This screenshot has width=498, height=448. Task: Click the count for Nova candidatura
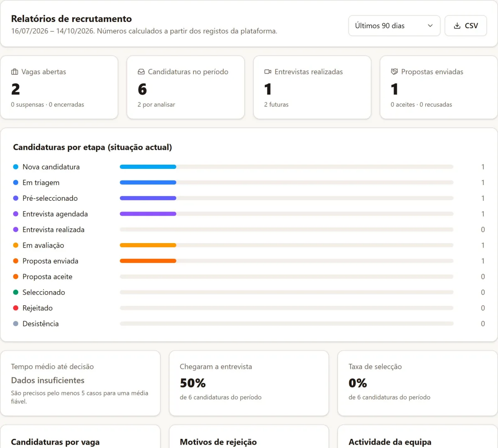click(x=483, y=167)
